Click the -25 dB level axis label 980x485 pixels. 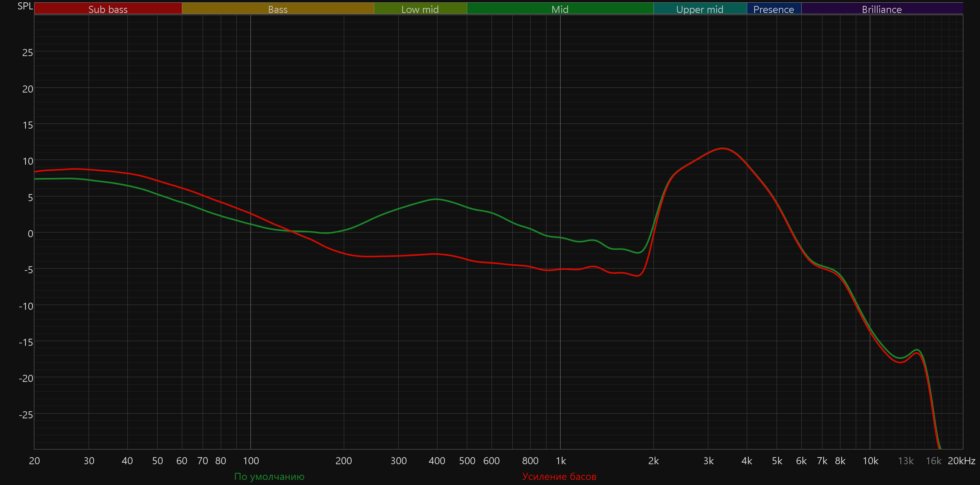pyautogui.click(x=26, y=414)
